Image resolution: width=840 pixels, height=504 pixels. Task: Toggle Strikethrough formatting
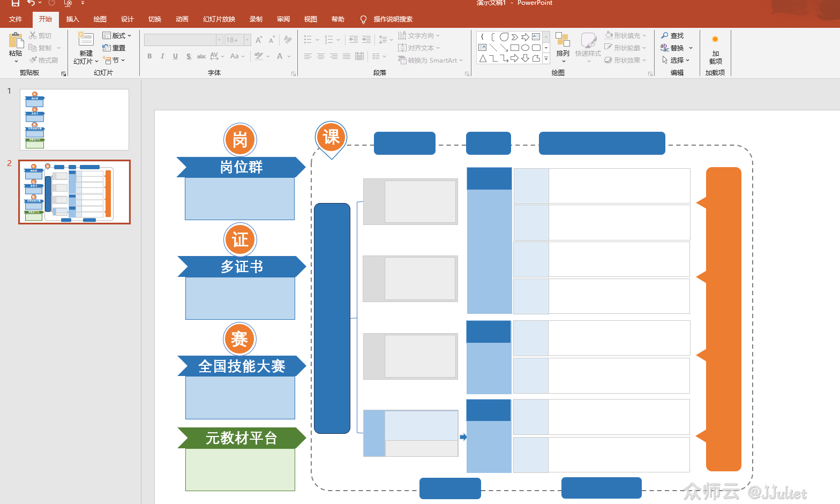click(201, 56)
